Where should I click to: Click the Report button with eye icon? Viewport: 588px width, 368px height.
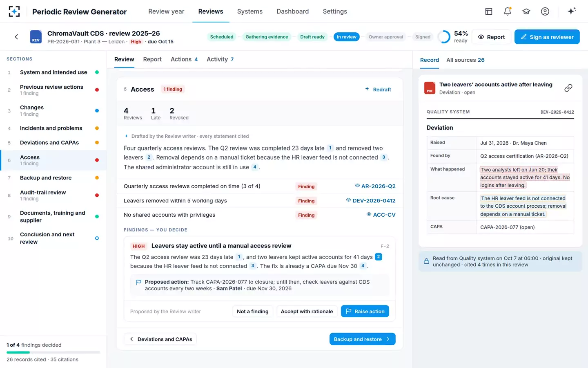492,37
